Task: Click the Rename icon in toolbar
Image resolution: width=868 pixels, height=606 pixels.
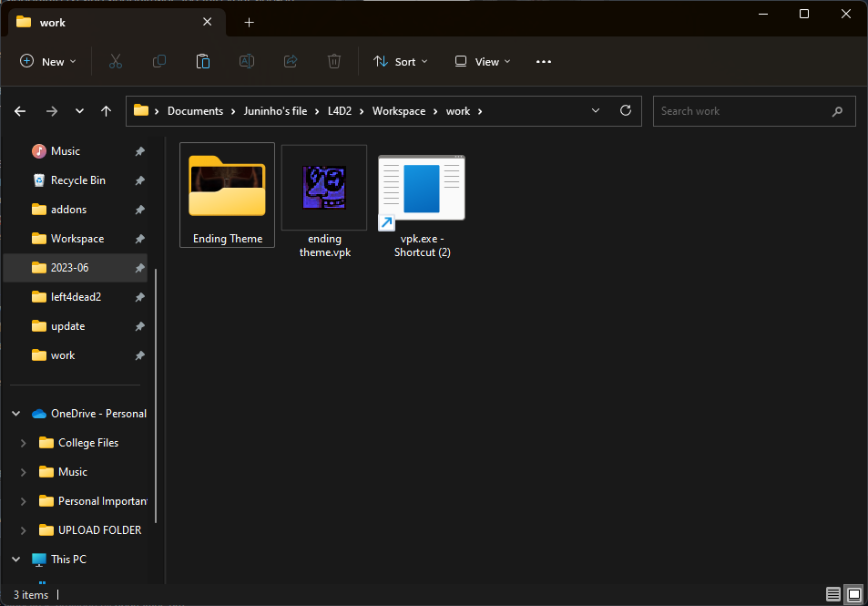Action: click(x=246, y=61)
